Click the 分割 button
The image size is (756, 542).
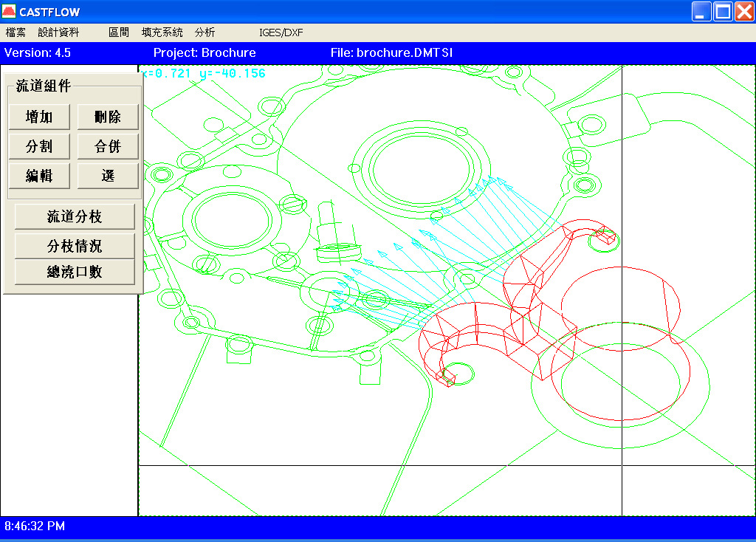tap(39, 146)
